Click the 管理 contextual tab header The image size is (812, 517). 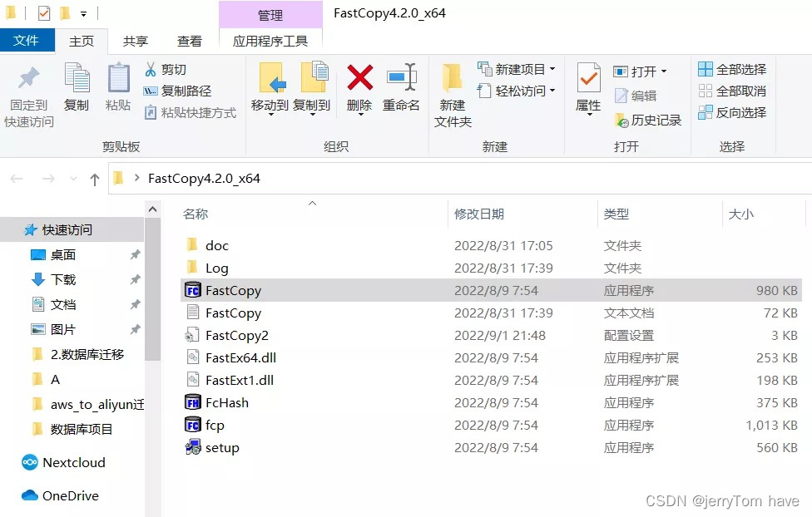[270, 15]
